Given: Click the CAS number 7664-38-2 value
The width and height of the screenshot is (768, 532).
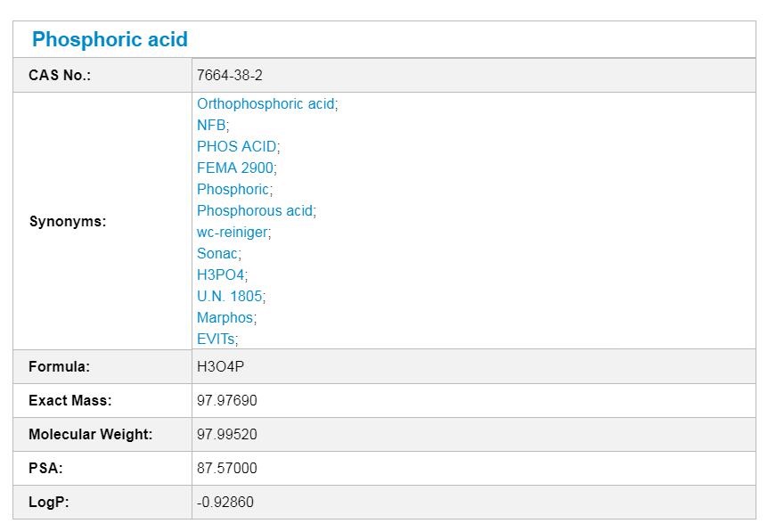Looking at the screenshot, I should click(x=230, y=76).
